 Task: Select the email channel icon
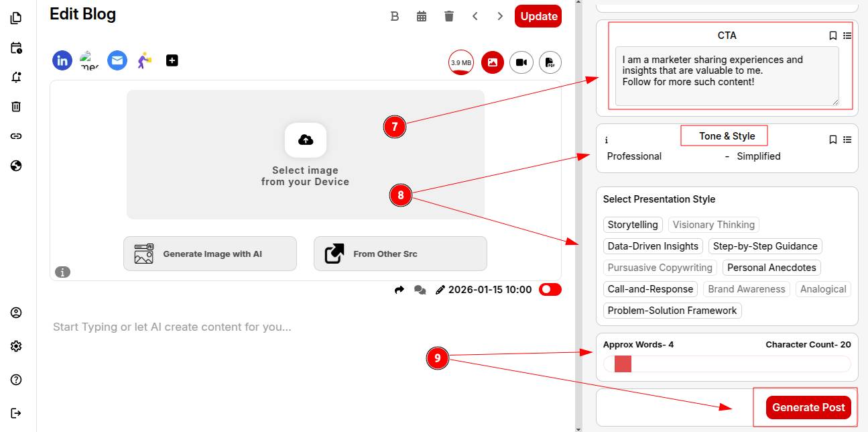tap(117, 60)
